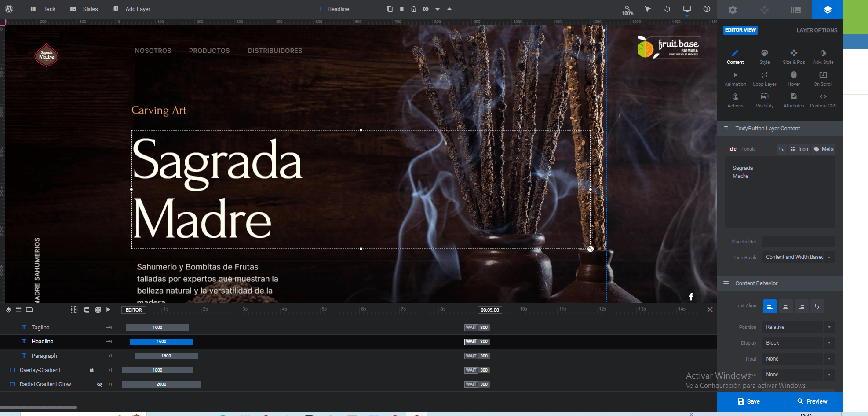Go Back from the editor
The image size is (868, 416).
click(x=43, y=9)
